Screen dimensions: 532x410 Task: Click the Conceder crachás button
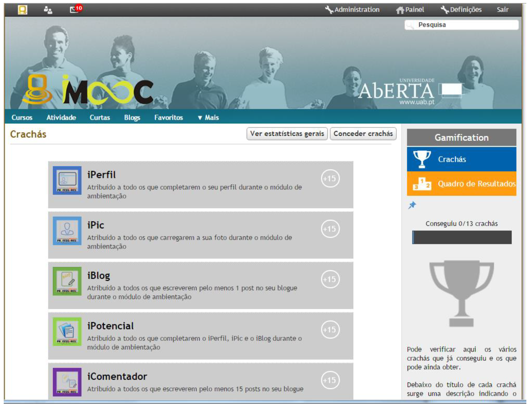(363, 134)
